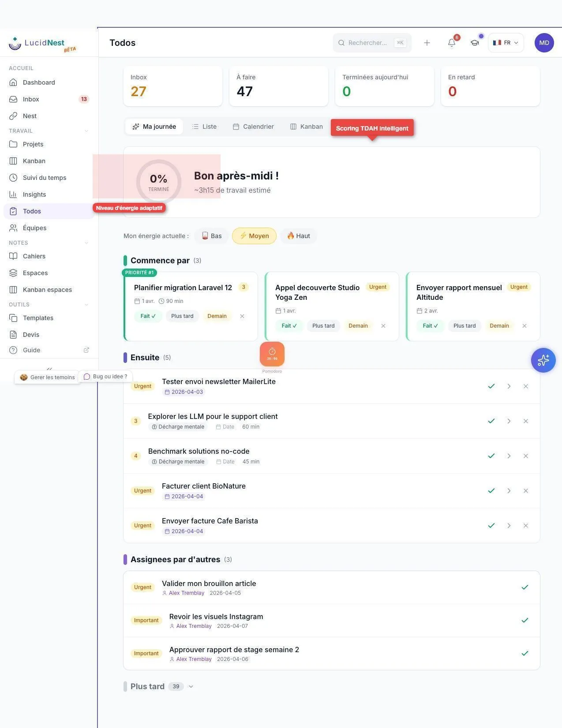The width and height of the screenshot is (562, 728).
Task: Open details of Tester envoi newsletter task
Action: pyautogui.click(x=509, y=386)
